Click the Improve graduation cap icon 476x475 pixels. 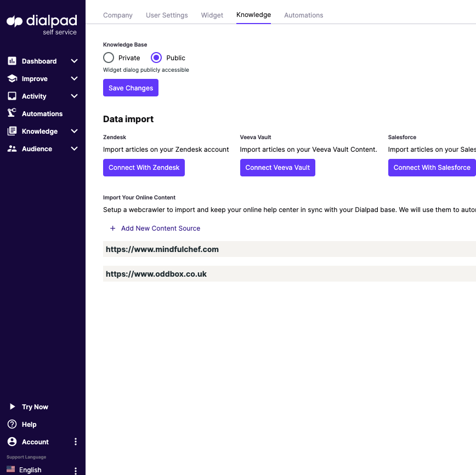[12, 78]
